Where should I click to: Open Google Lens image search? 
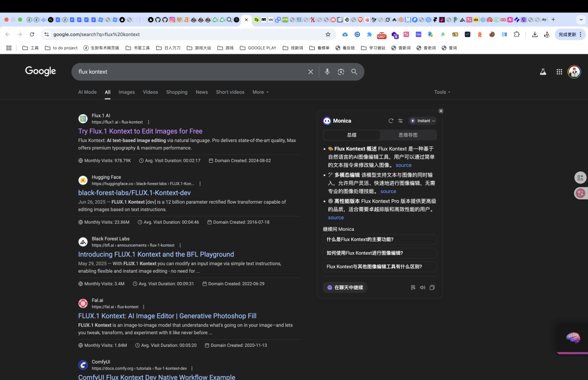[340, 72]
